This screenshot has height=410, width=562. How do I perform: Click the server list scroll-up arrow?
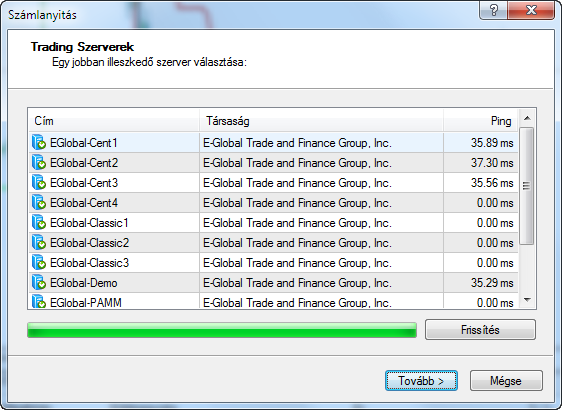tap(527, 118)
